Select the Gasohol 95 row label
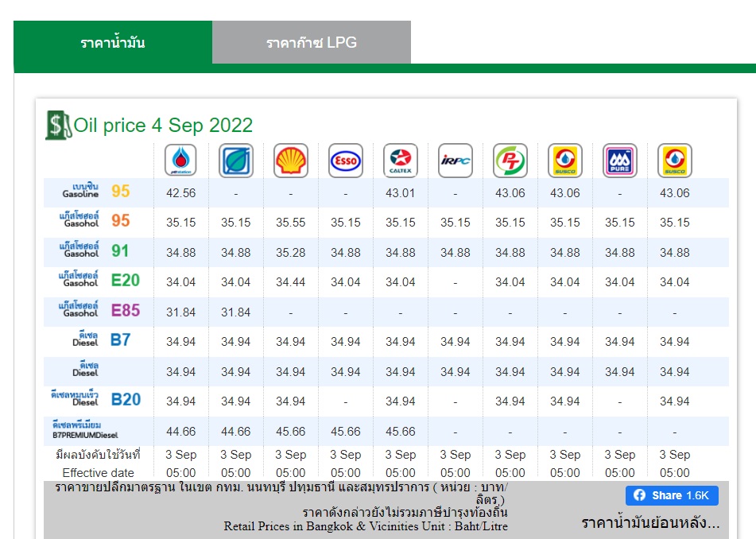This screenshot has height=539, width=756. pos(95,220)
